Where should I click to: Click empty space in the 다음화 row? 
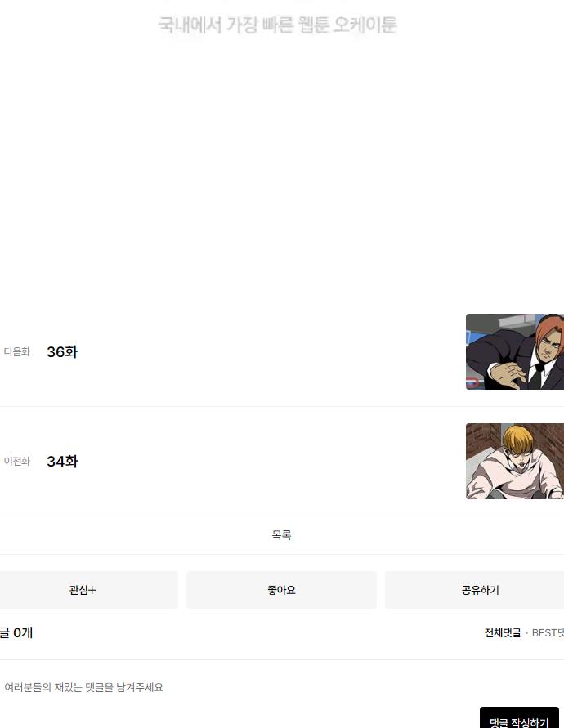270,352
